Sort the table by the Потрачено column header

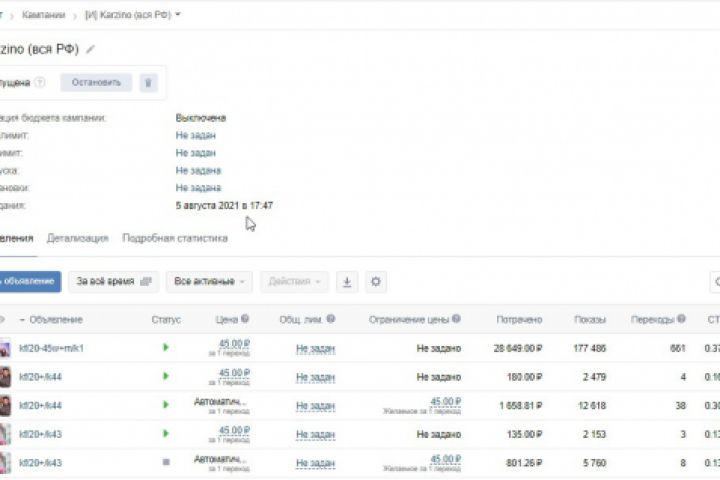point(519,320)
